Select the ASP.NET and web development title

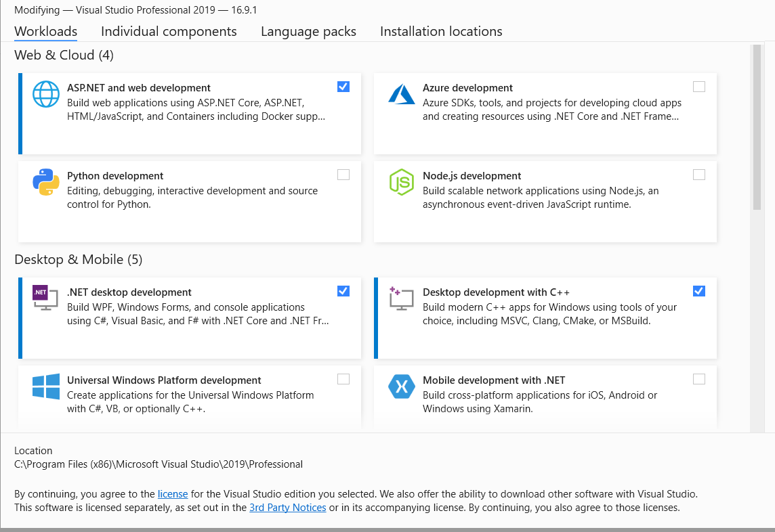coord(139,88)
